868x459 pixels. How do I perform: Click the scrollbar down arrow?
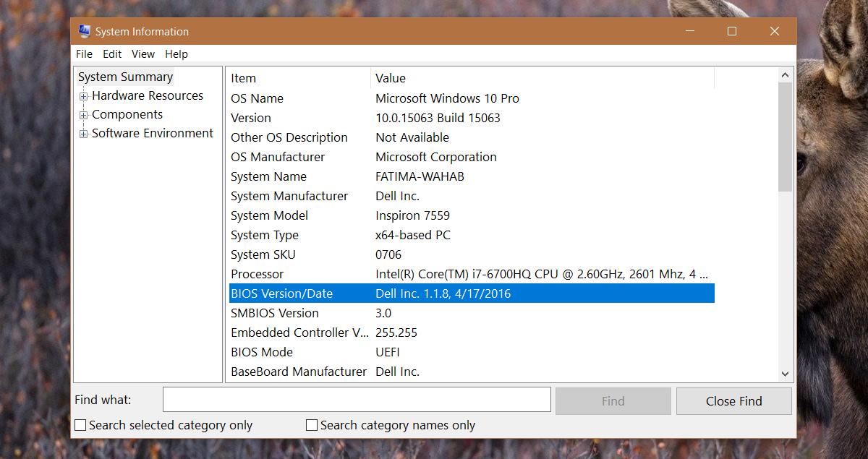(786, 374)
